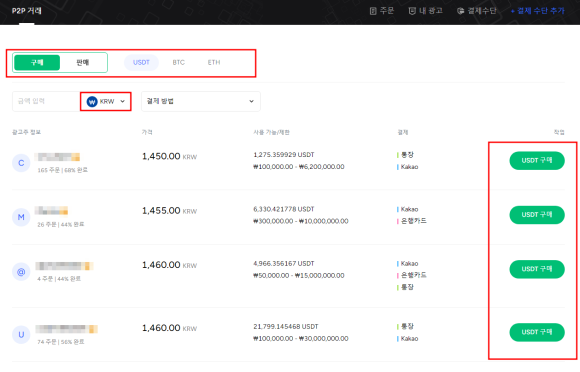Click the avatar letter U
Viewport: 580px width, 372px height.
tap(21, 335)
